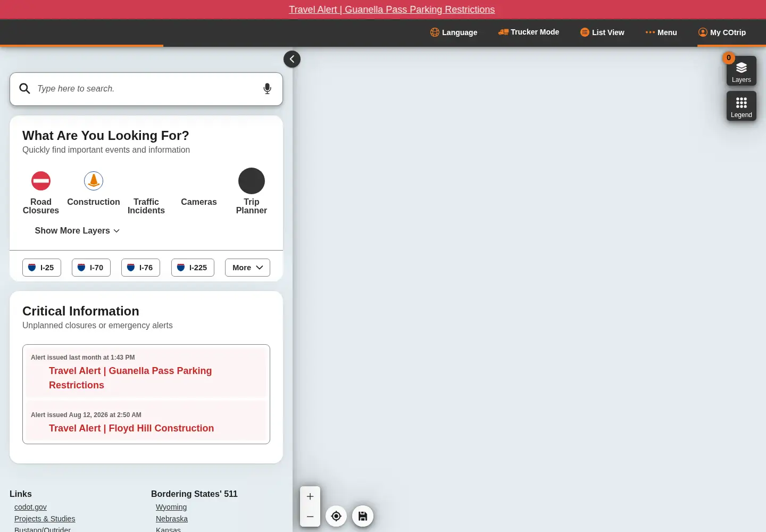Click in the search input field
This screenshot has width=766, height=532.
tap(146, 89)
